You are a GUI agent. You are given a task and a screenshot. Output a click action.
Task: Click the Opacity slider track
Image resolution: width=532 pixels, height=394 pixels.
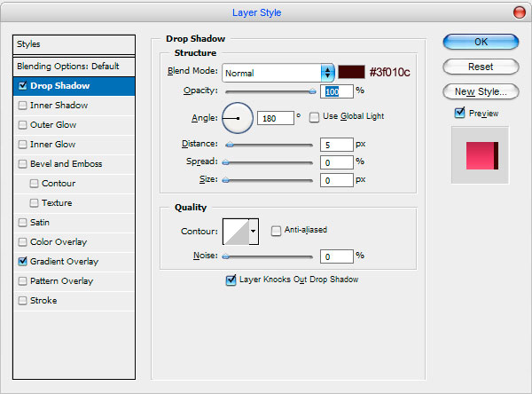tap(270, 91)
